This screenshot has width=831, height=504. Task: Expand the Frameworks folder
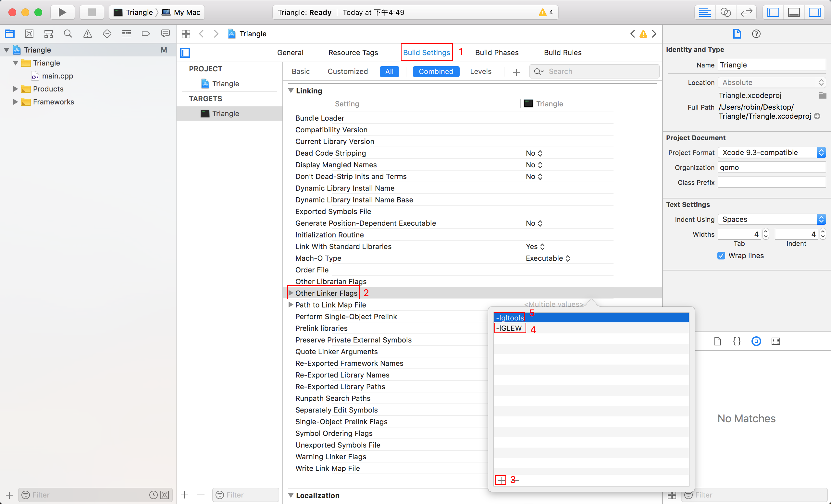(x=15, y=102)
